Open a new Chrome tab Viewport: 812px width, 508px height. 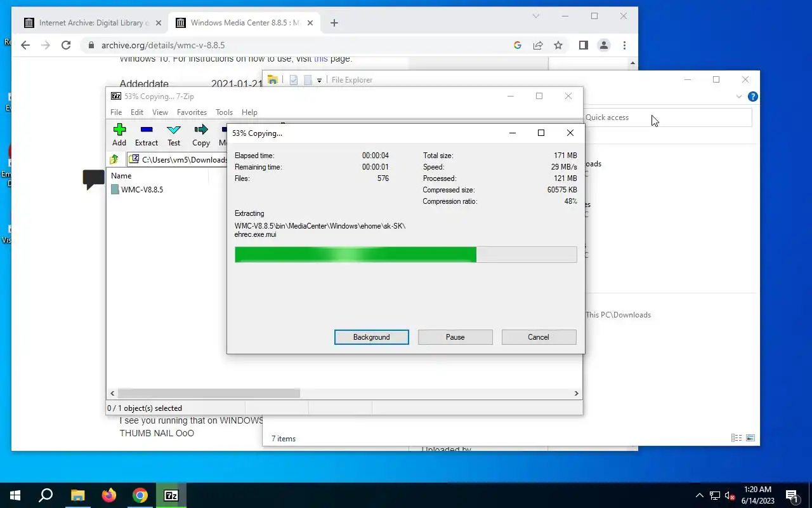pyautogui.click(x=334, y=23)
